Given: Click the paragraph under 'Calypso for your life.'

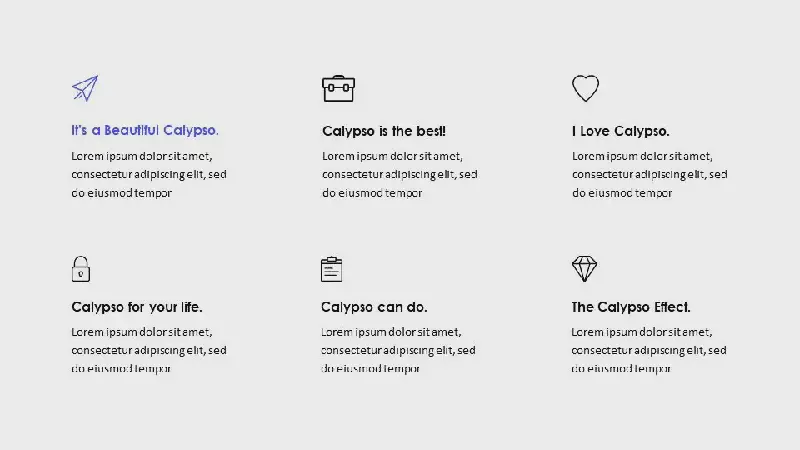Looking at the screenshot, I should click(x=148, y=351).
